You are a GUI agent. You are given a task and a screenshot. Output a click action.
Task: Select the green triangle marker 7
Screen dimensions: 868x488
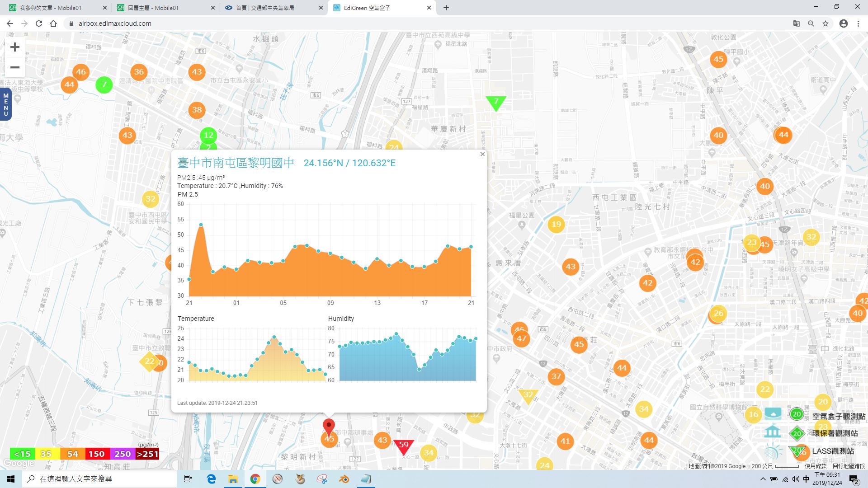point(496,103)
